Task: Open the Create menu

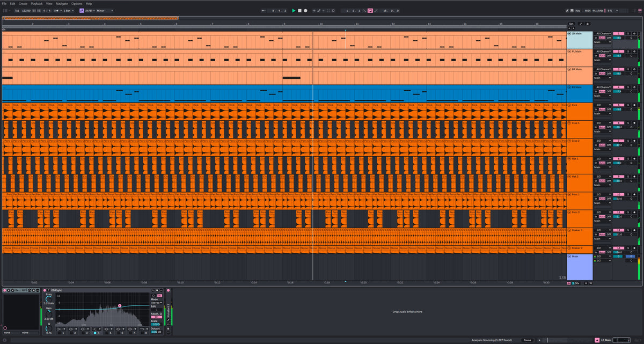Action: (23, 3)
